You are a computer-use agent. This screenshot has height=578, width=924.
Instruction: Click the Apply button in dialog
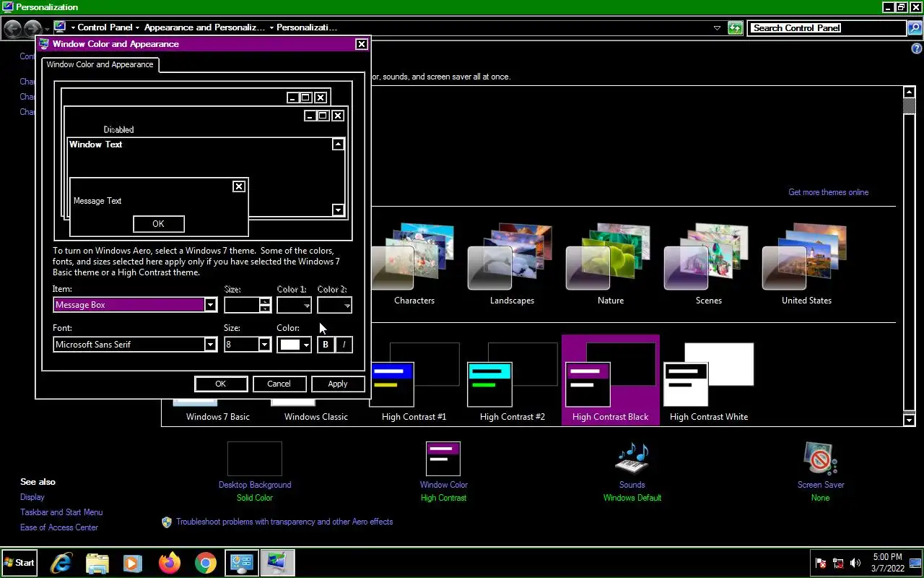(338, 384)
